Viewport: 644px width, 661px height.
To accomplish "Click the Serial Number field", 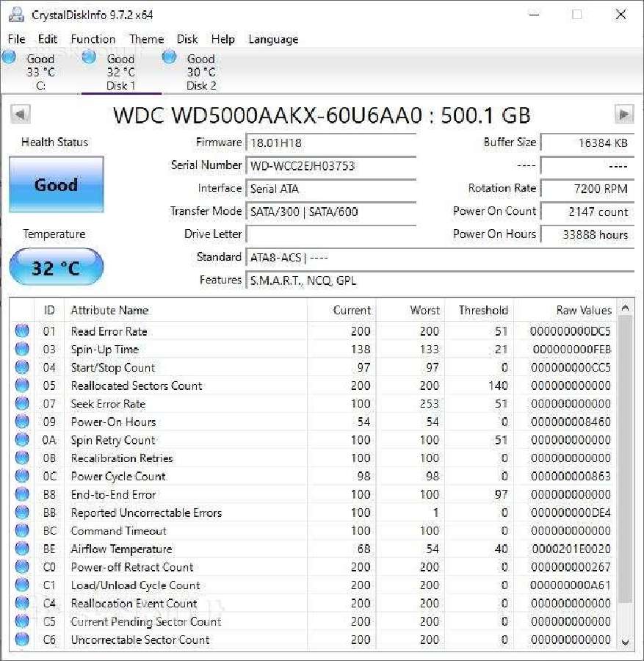I will [331, 165].
